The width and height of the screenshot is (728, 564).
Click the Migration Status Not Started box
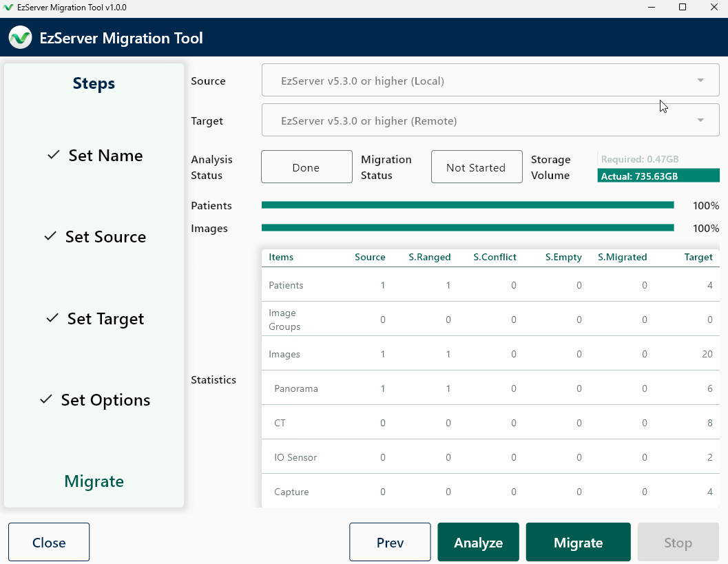pyautogui.click(x=477, y=167)
